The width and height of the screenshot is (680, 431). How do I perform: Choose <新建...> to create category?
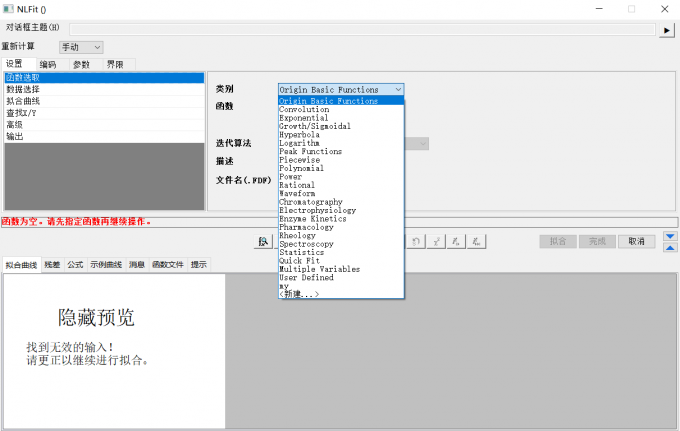click(x=341, y=294)
